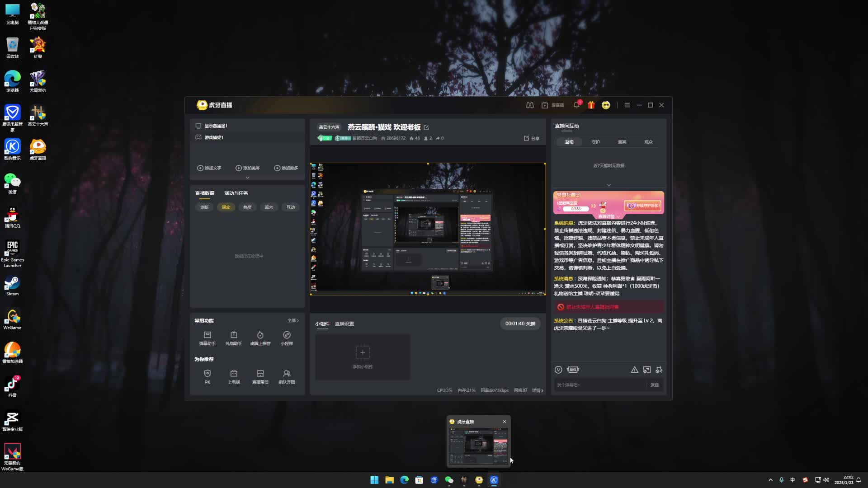Click the emoji icon in chat

[x=558, y=370]
